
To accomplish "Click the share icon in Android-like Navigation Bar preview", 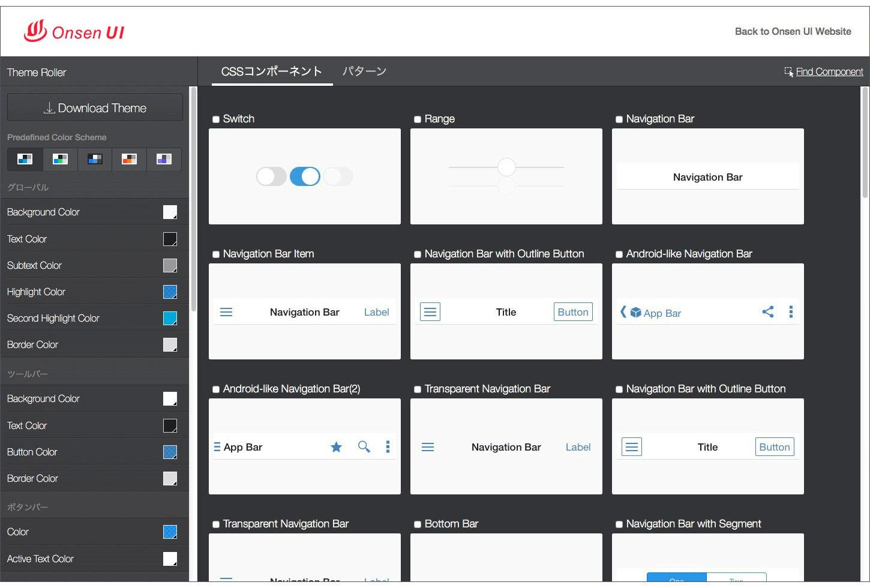I will [x=768, y=311].
